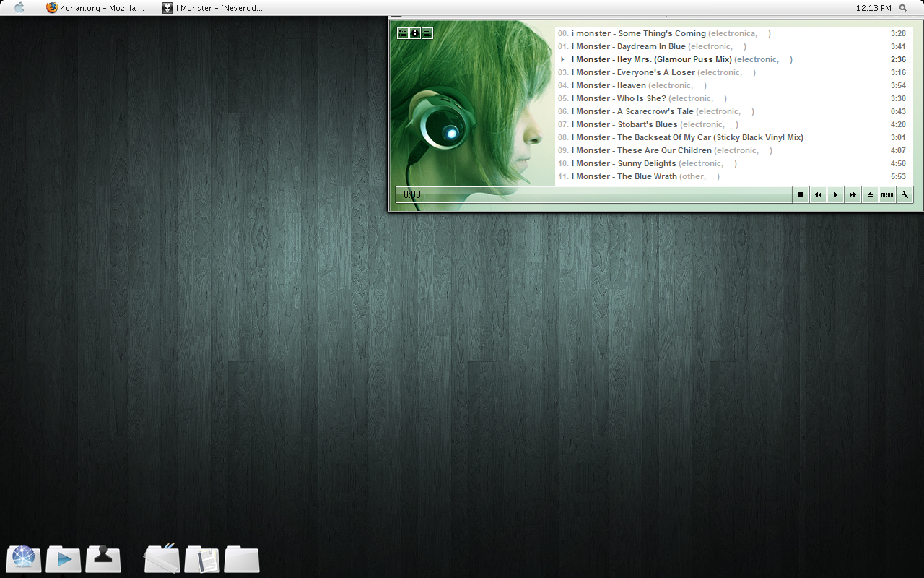This screenshot has width=924, height=578.
Task: Show track info with the 'i' icon
Action: (x=415, y=33)
